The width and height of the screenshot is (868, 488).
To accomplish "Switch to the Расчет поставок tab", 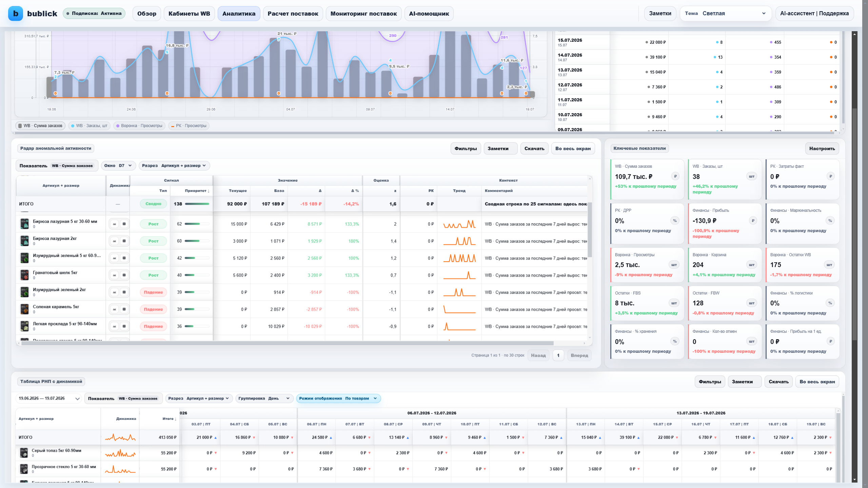I will 293,14.
